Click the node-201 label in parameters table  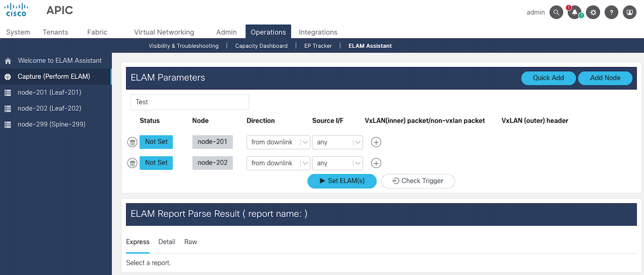click(x=212, y=141)
